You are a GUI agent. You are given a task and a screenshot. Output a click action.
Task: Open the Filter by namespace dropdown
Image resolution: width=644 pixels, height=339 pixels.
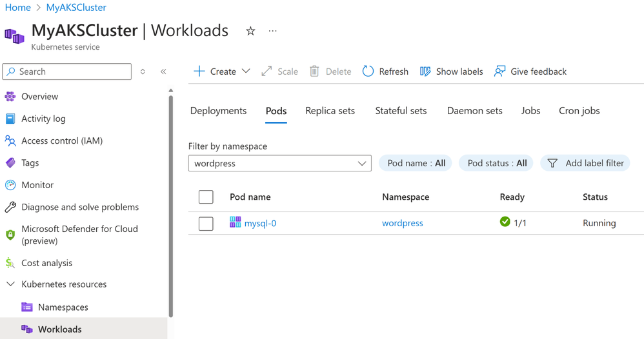coord(279,163)
